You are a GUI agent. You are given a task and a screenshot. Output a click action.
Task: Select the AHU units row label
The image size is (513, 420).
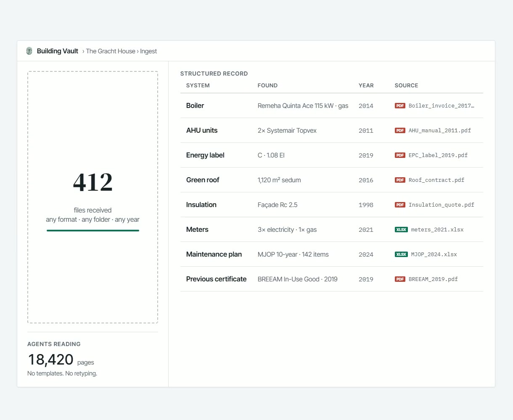[202, 131]
